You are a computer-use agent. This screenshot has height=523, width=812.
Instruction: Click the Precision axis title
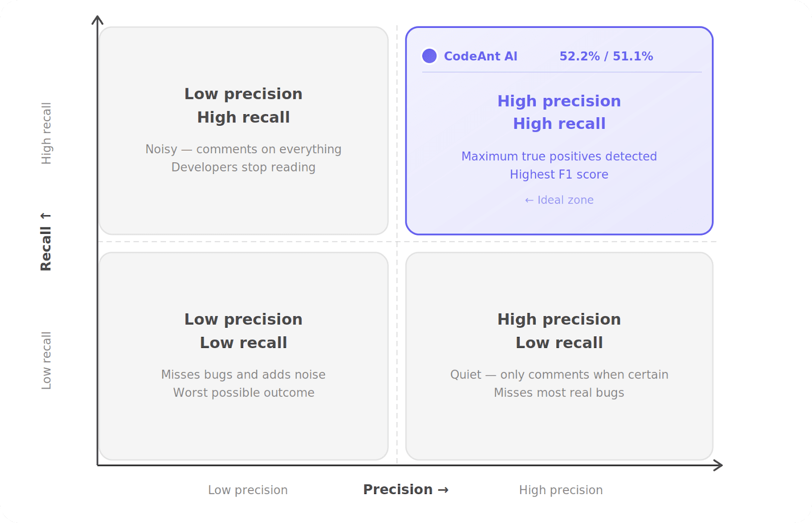(x=405, y=490)
